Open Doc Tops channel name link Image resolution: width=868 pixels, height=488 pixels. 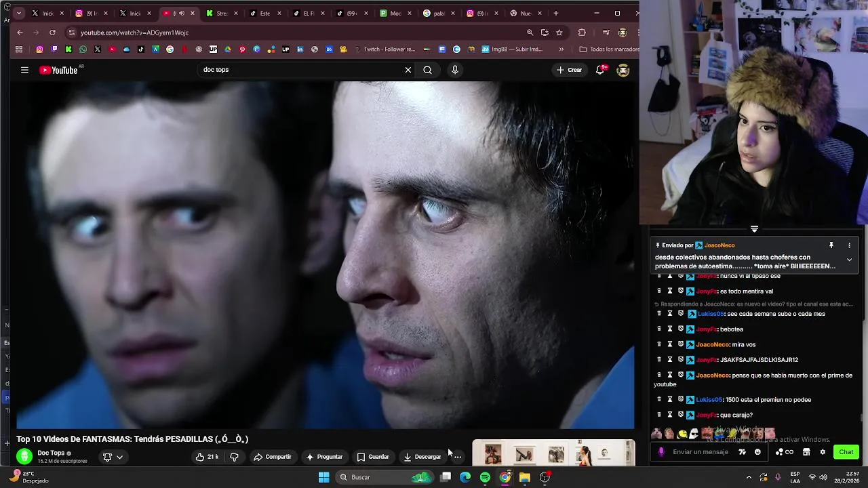pos(51,453)
